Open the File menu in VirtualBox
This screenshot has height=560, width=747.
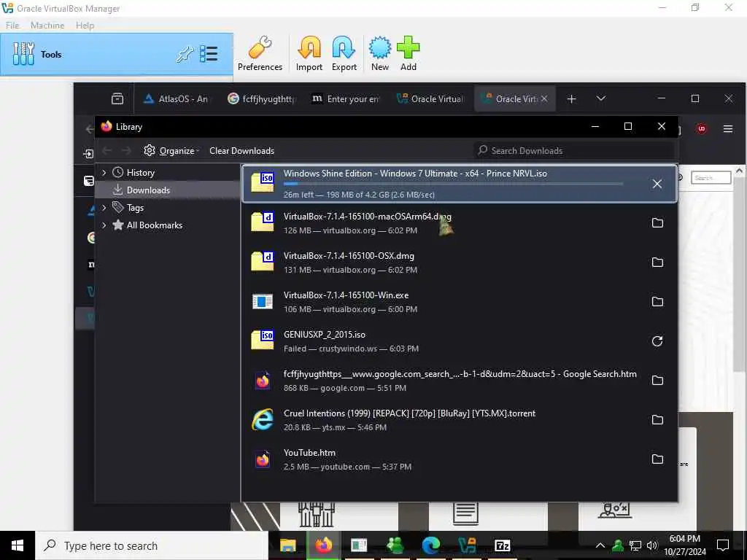click(12, 26)
